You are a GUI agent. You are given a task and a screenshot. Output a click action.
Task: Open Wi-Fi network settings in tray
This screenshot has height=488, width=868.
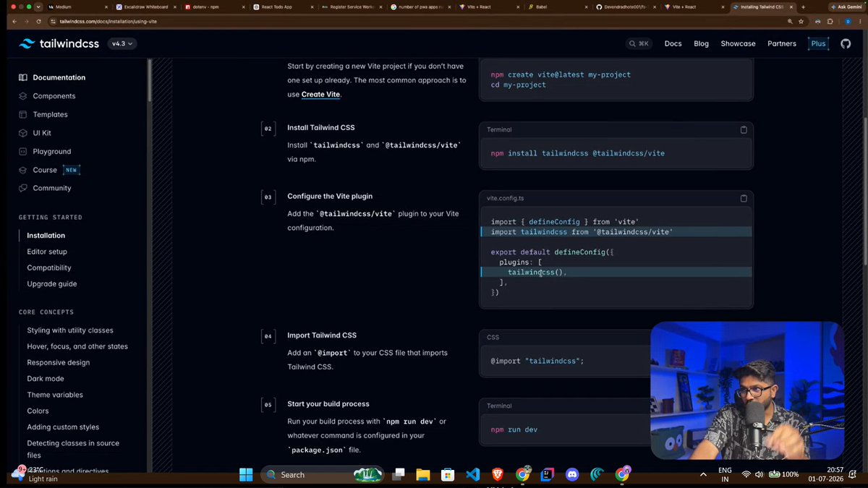point(746,474)
